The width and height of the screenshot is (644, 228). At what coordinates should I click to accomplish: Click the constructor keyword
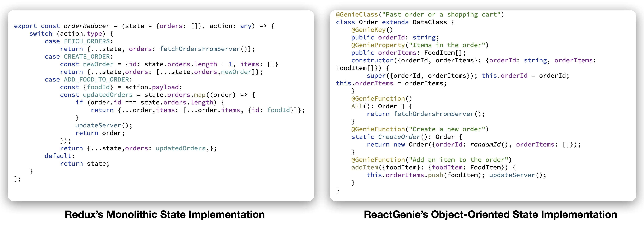click(372, 60)
